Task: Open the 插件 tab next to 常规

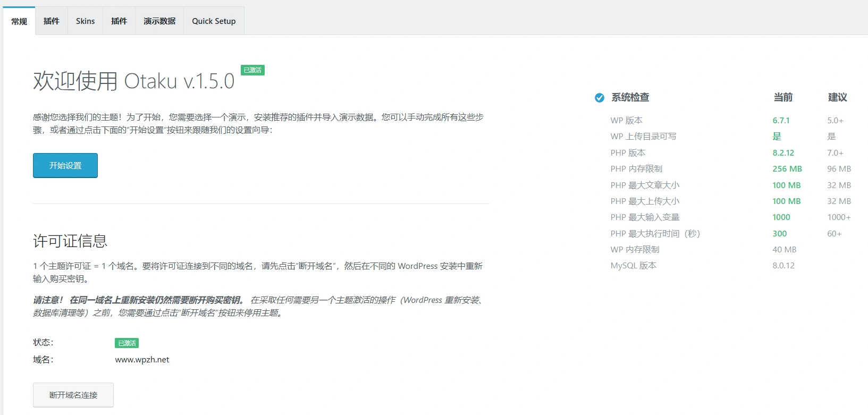Action: (51, 21)
